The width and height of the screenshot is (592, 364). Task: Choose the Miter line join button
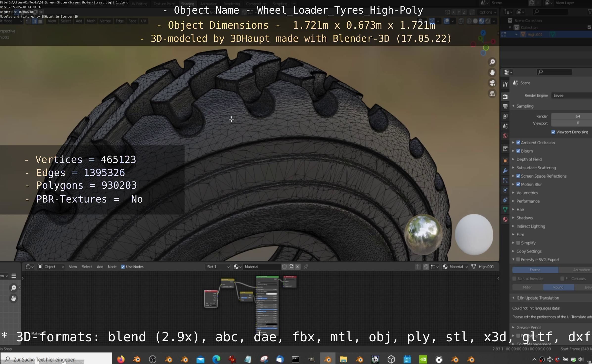(527, 287)
